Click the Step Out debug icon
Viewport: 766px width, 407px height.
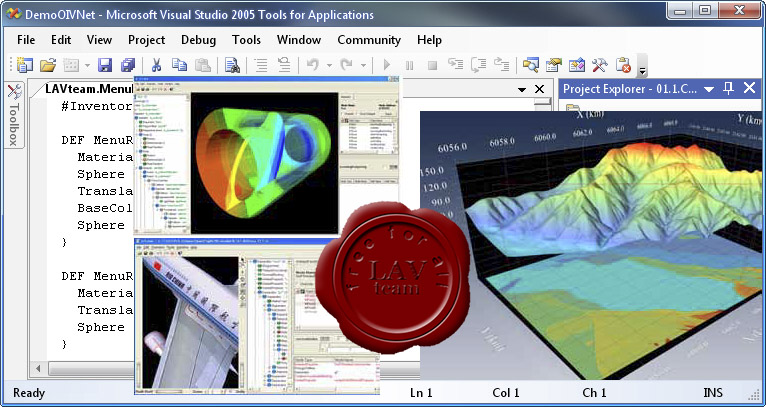tap(501, 64)
